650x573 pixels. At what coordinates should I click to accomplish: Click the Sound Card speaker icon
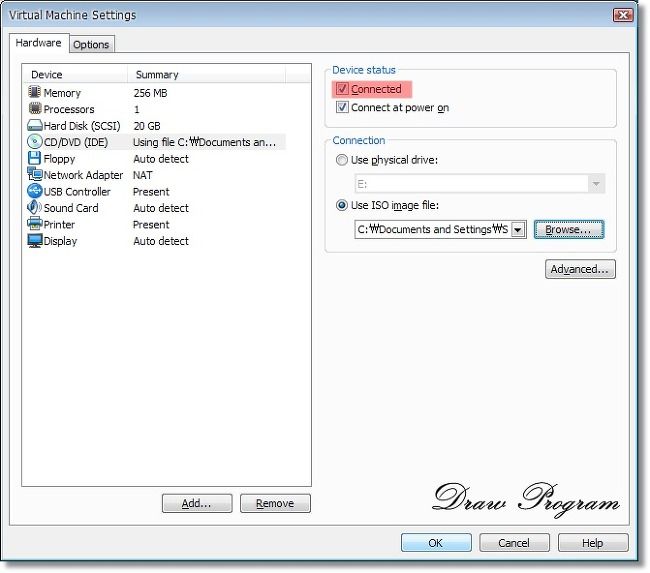coord(34,207)
